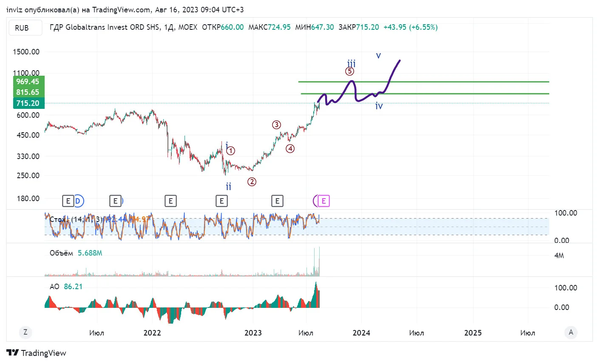Viewport: 599px width, 364px height.
Task: Click the ОТКР 660.00 open value
Action: [223, 27]
